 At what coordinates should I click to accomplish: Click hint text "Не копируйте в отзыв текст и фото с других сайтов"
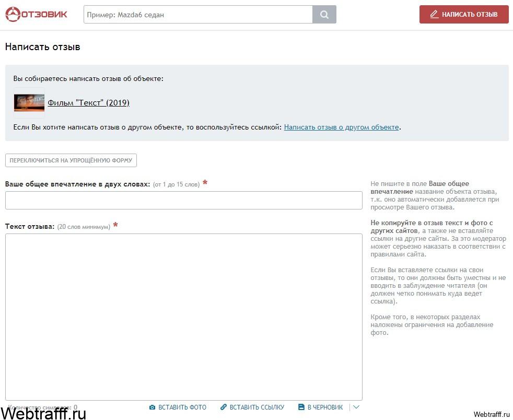coord(432,227)
